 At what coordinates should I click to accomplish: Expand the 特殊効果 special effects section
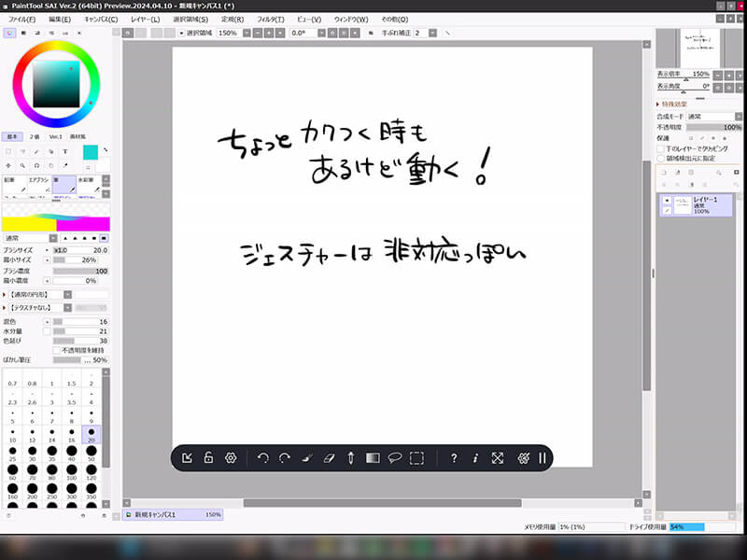click(670, 103)
